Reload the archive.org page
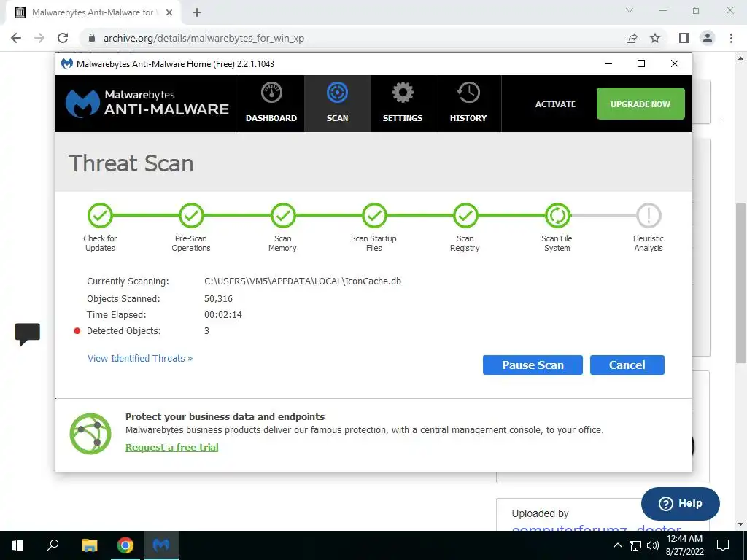 [63, 38]
